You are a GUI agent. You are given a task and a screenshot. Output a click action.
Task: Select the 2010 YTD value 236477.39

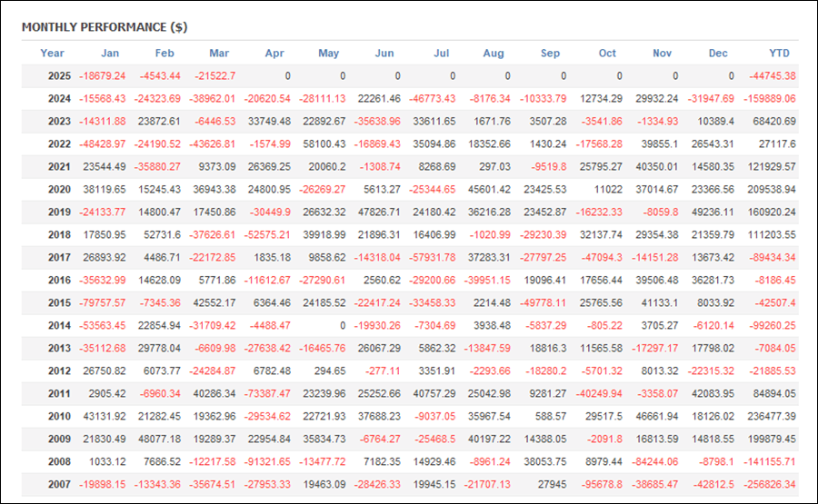pyautogui.click(x=772, y=417)
